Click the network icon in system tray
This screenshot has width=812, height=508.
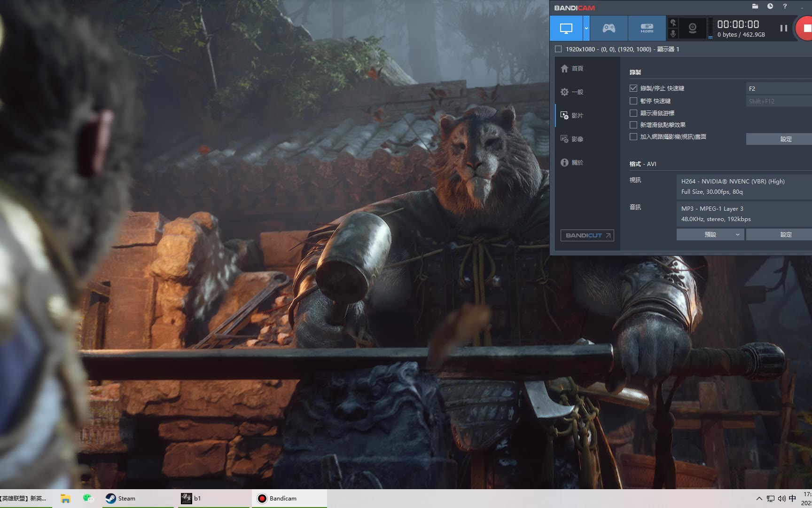tap(771, 499)
